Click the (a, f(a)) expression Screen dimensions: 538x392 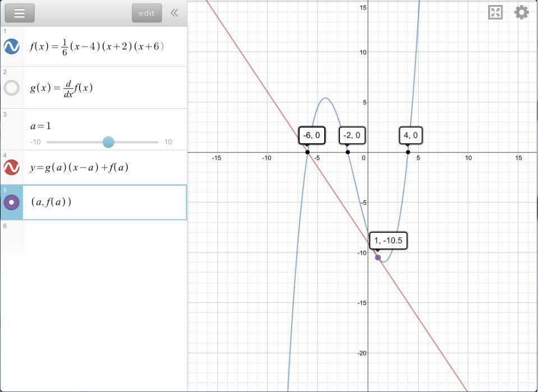coord(105,202)
